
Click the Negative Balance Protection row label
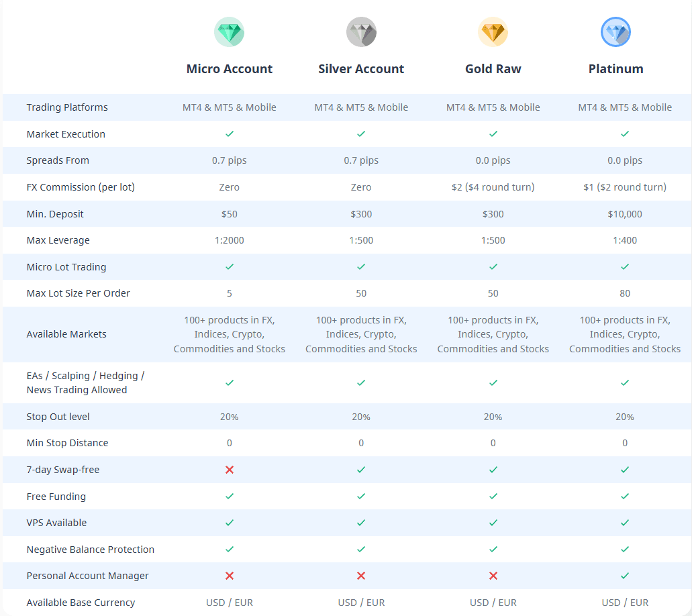pyautogui.click(x=91, y=550)
